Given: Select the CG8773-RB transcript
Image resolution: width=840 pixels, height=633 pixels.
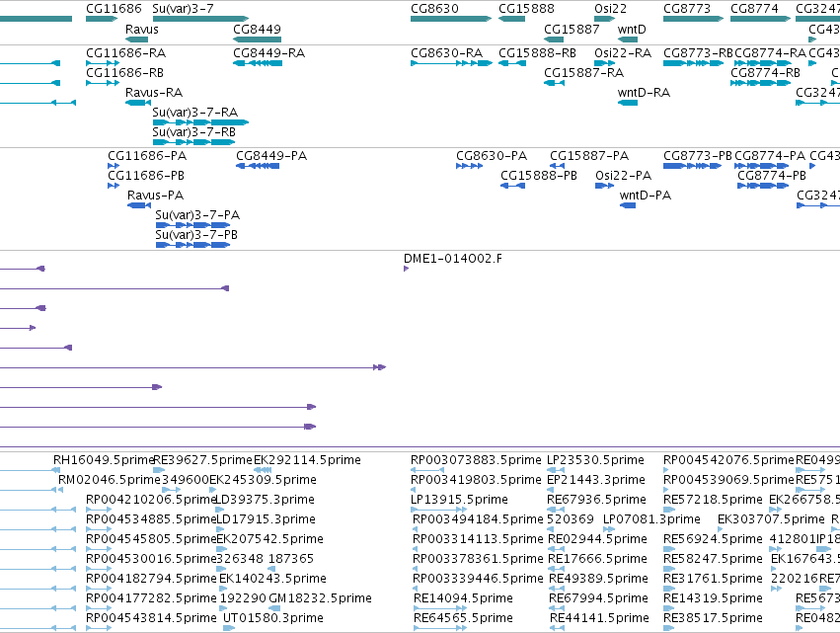Looking at the screenshot, I should [694, 63].
